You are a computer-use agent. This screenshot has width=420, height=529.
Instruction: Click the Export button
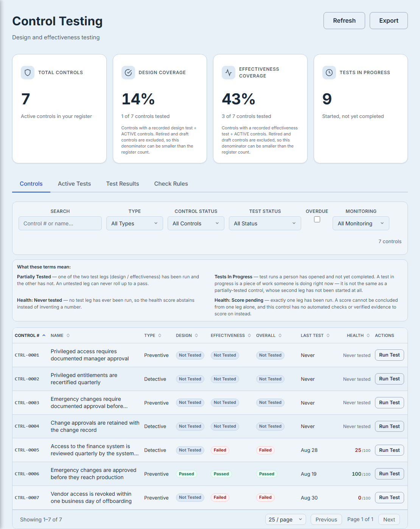[x=389, y=20]
